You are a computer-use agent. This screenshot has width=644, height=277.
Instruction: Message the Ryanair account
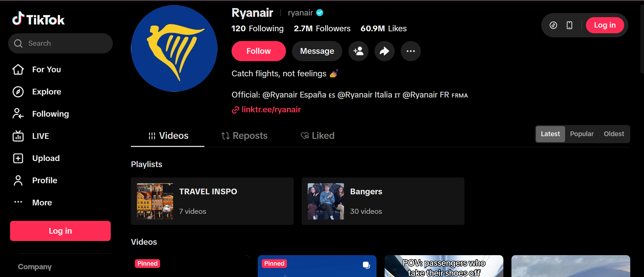tap(317, 51)
